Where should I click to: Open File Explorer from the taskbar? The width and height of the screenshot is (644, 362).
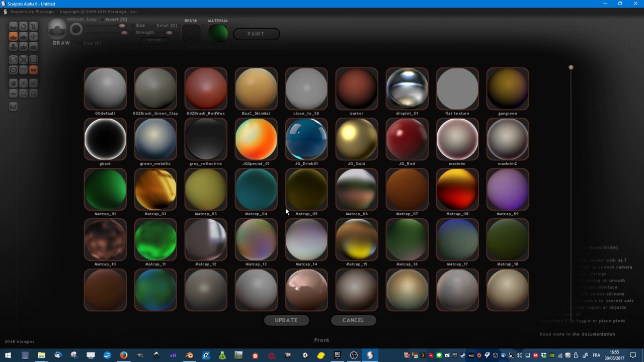(41, 355)
